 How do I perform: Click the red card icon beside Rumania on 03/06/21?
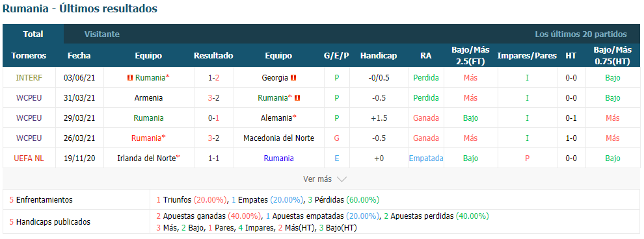coord(130,77)
